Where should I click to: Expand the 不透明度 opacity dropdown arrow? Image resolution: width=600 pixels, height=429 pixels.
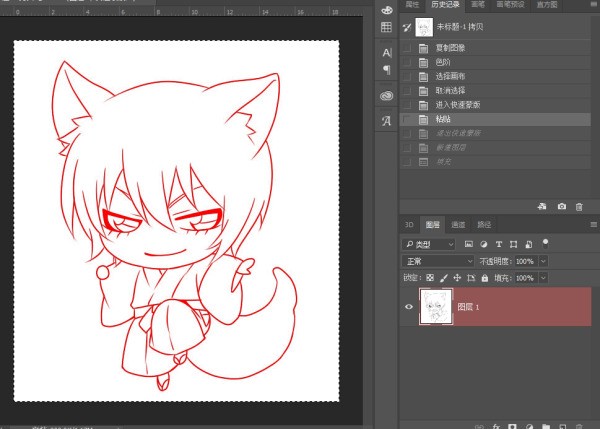[x=543, y=260]
